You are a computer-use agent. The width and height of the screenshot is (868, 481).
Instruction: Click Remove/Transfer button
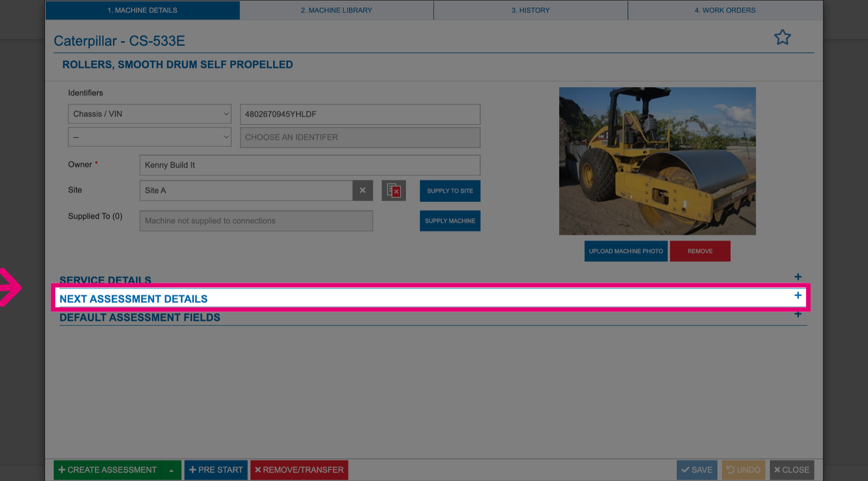tap(299, 470)
